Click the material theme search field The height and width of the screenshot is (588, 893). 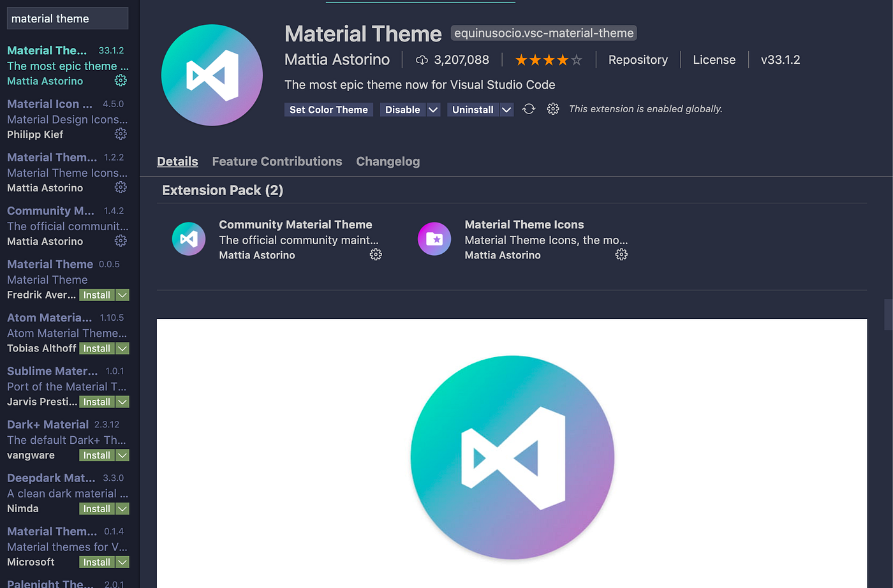click(67, 18)
